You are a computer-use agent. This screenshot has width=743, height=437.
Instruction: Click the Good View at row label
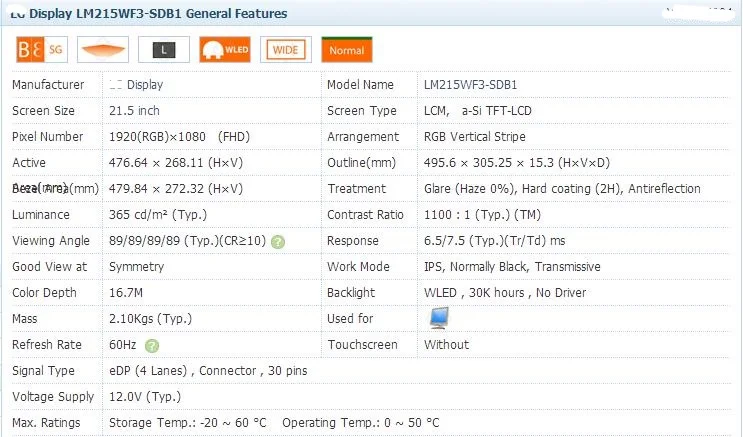point(49,267)
